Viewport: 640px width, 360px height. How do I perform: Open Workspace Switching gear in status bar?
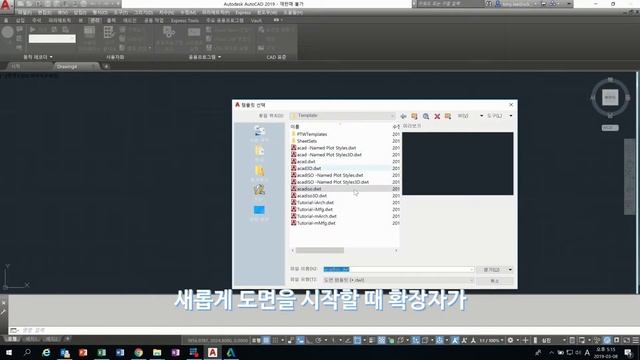pos(510,340)
